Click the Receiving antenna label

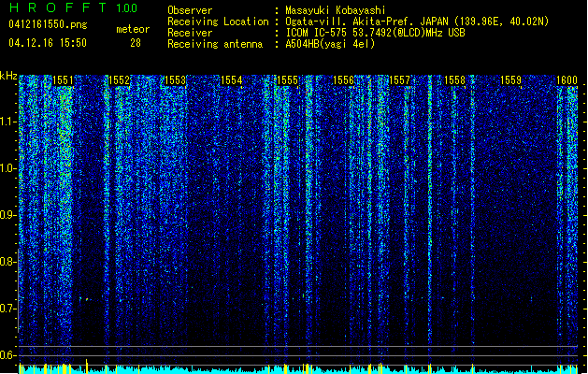point(215,44)
